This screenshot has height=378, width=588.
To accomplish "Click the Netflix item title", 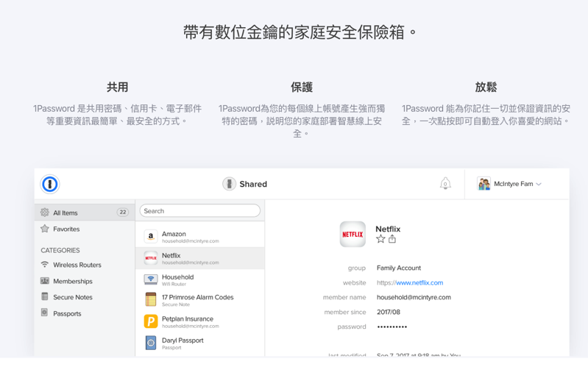I will tap(388, 229).
